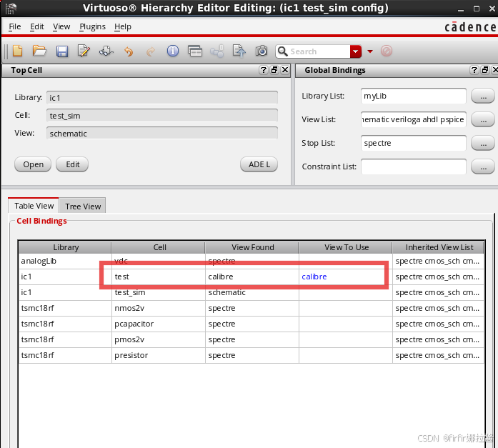Image resolution: width=498 pixels, height=448 pixels.
Task: Click the blue calibre View To Use cell
Action: pyautogui.click(x=346, y=277)
